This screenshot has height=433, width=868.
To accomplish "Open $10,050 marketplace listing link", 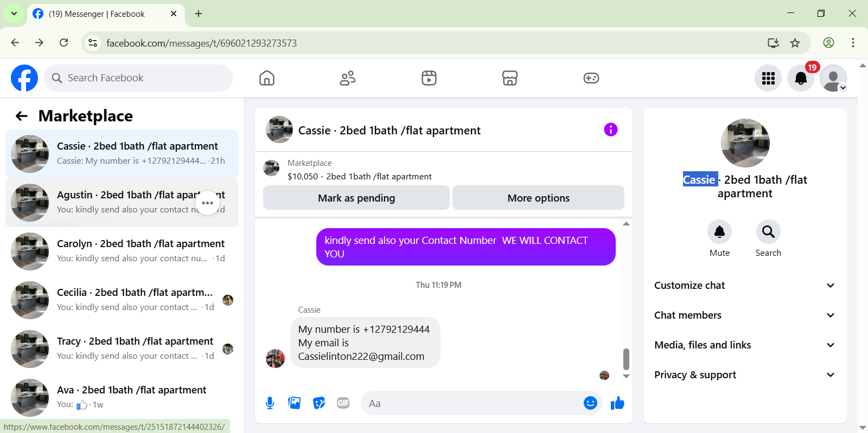I will 360,176.
